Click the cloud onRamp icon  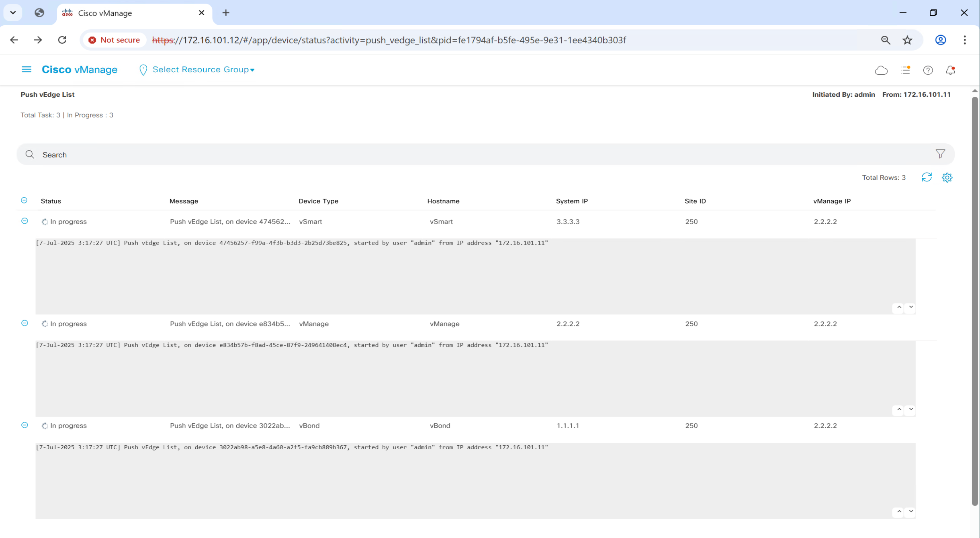(x=881, y=70)
